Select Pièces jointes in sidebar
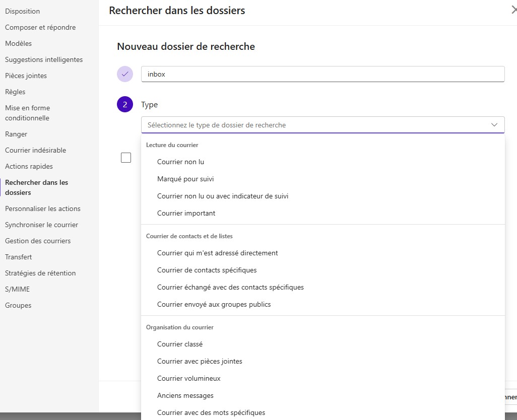The image size is (517, 420). [26, 76]
